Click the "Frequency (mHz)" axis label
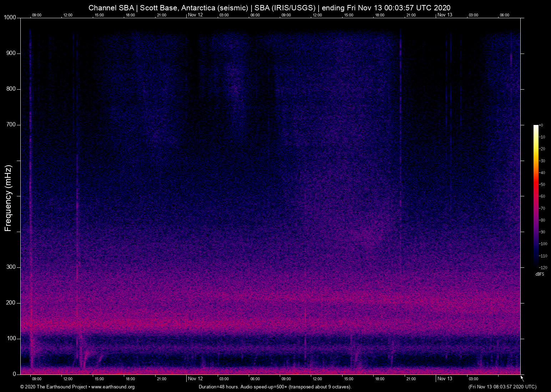Image resolution: width=551 pixels, height=392 pixels. point(8,198)
